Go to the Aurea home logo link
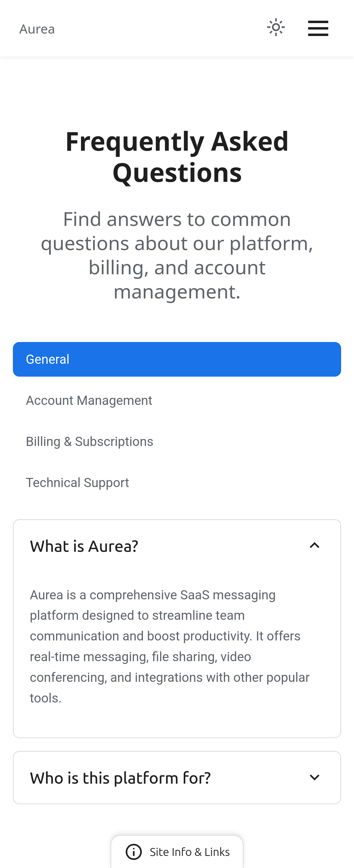The image size is (354, 868). [x=37, y=29]
